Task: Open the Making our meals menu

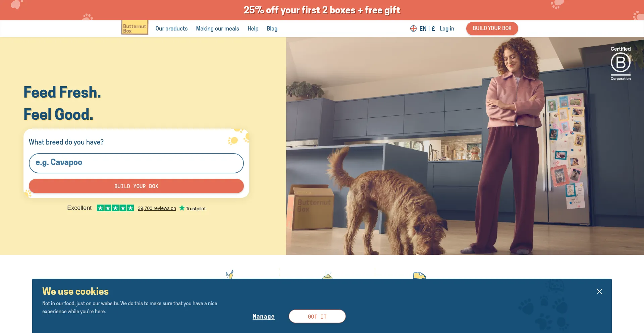Action: 217,29
